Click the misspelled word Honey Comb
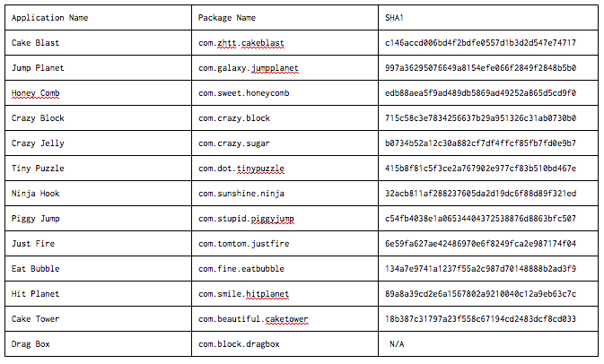 coord(35,93)
